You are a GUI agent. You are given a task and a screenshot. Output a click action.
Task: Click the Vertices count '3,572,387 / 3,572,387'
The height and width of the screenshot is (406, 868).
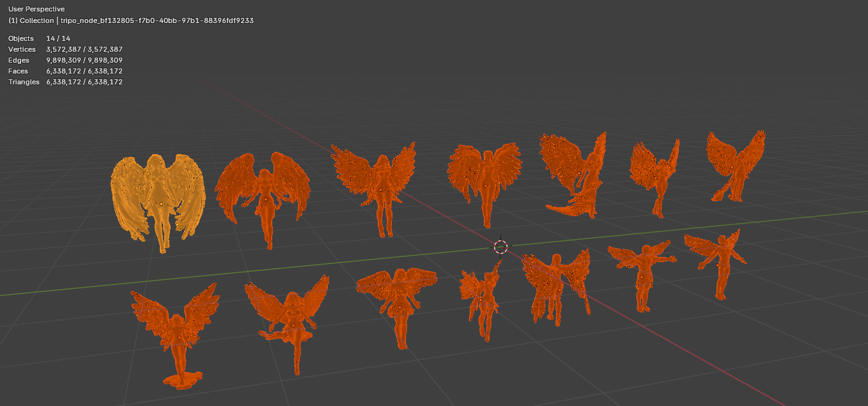click(x=84, y=49)
